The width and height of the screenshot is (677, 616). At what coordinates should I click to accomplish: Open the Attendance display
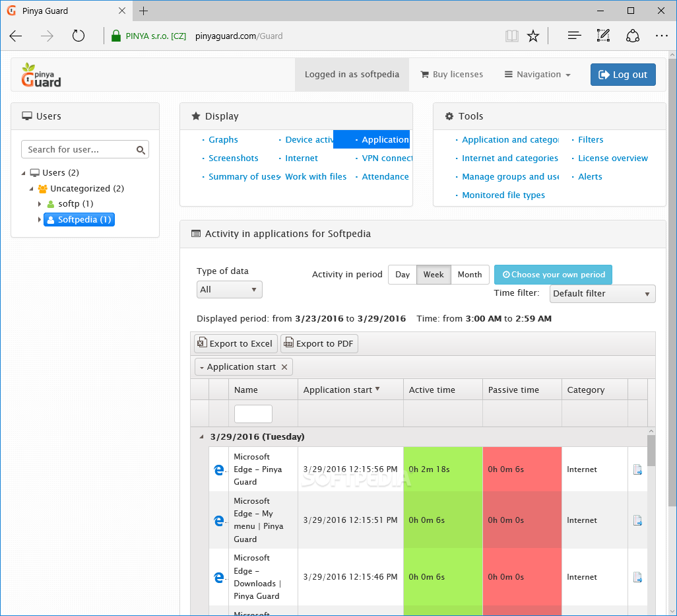(385, 177)
